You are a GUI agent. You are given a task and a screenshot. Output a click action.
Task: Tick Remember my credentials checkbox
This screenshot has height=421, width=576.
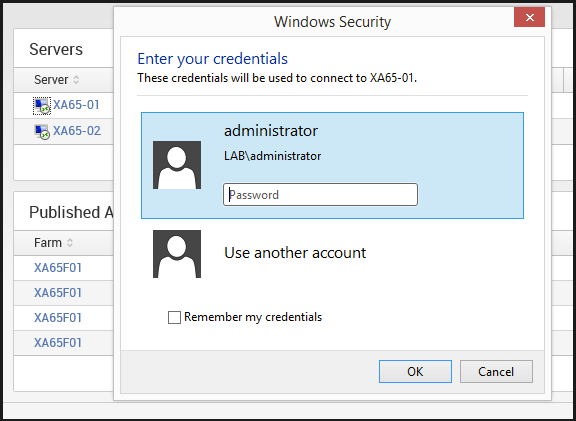coord(174,317)
